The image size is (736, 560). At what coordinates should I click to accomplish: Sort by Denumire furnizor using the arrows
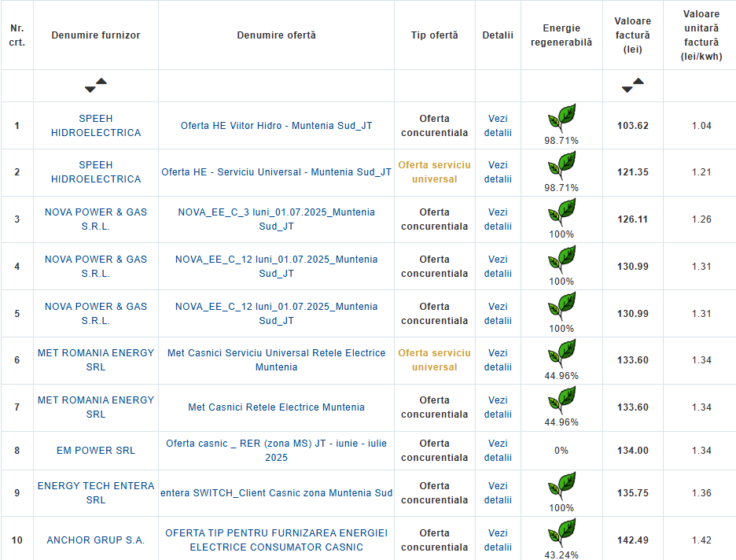pyautogui.click(x=96, y=86)
